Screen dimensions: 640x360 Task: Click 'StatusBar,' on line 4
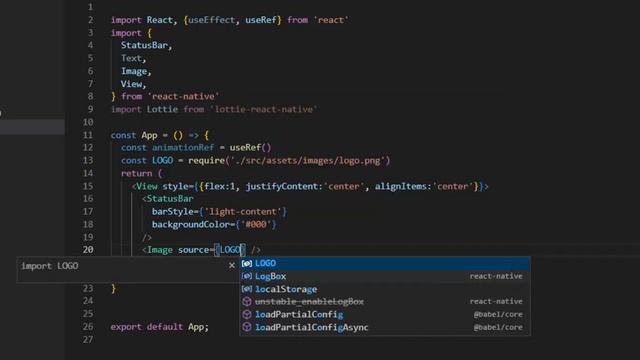pyautogui.click(x=147, y=45)
